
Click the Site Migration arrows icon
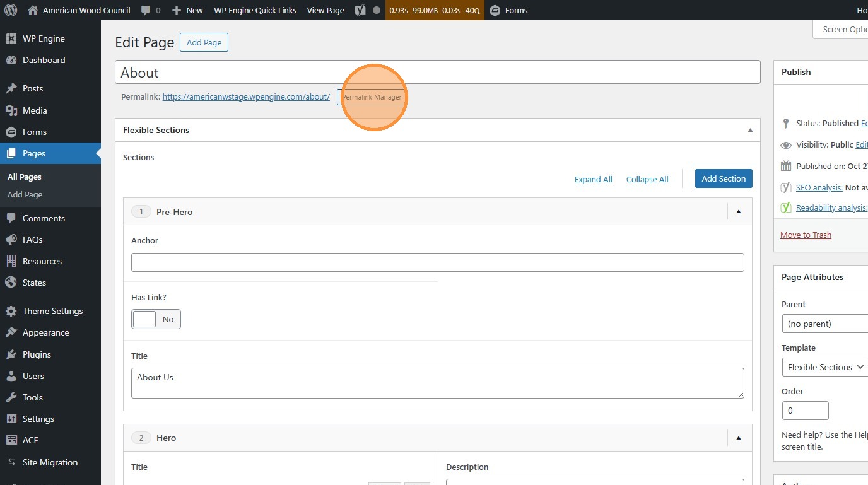11,462
